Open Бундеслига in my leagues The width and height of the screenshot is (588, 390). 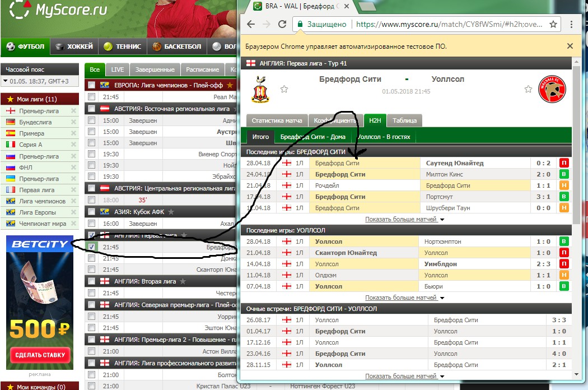tap(35, 122)
